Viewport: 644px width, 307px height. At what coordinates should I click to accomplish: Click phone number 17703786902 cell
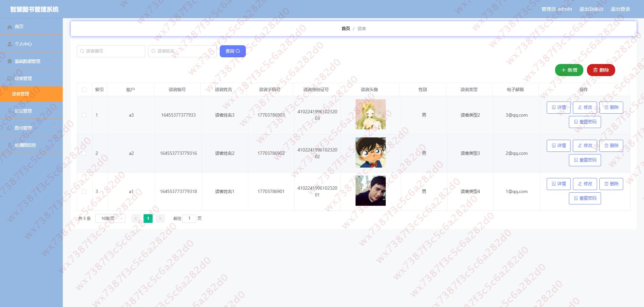[271, 153]
